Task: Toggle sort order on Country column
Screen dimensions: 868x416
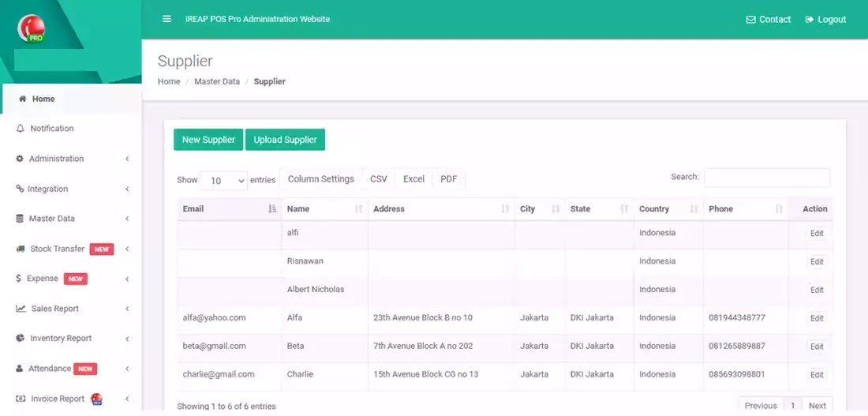Action: coord(668,209)
